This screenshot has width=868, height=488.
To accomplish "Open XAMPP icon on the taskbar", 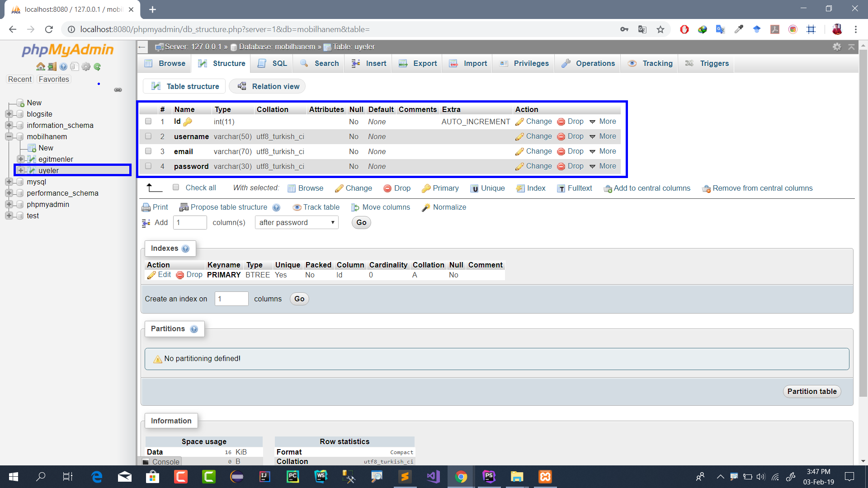I will [545, 477].
